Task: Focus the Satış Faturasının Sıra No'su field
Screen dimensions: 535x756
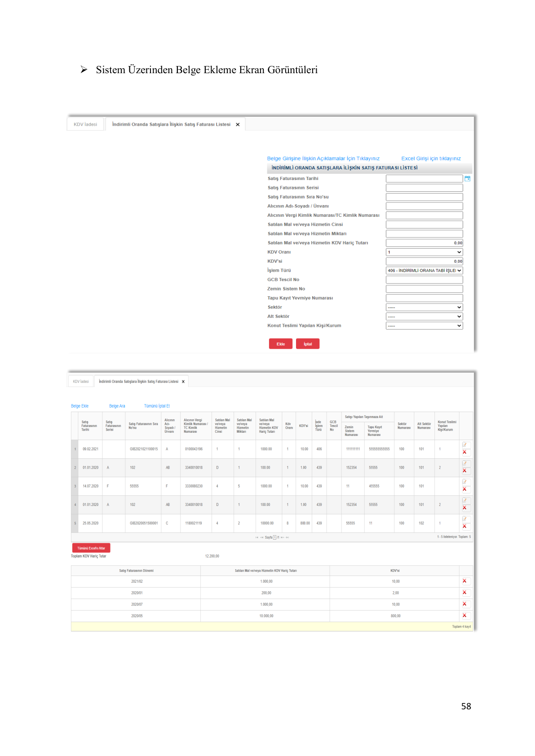Action: click(424, 197)
